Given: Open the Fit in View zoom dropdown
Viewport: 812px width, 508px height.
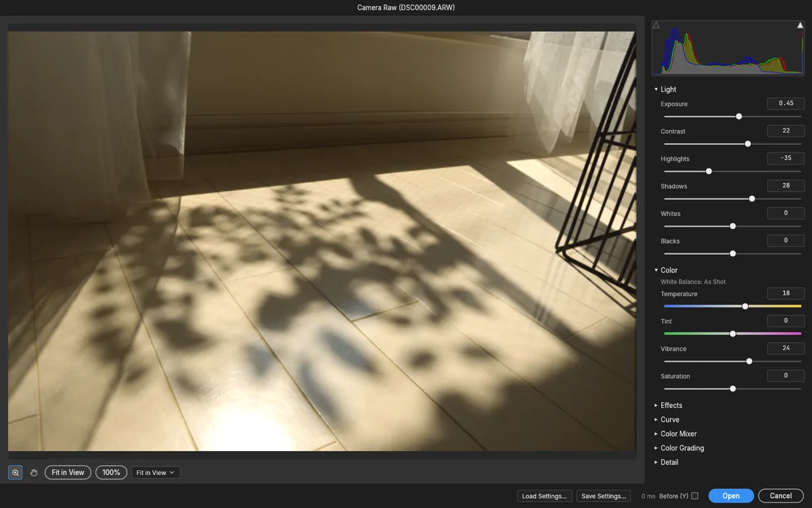Looking at the screenshot, I should pyautogui.click(x=156, y=473).
